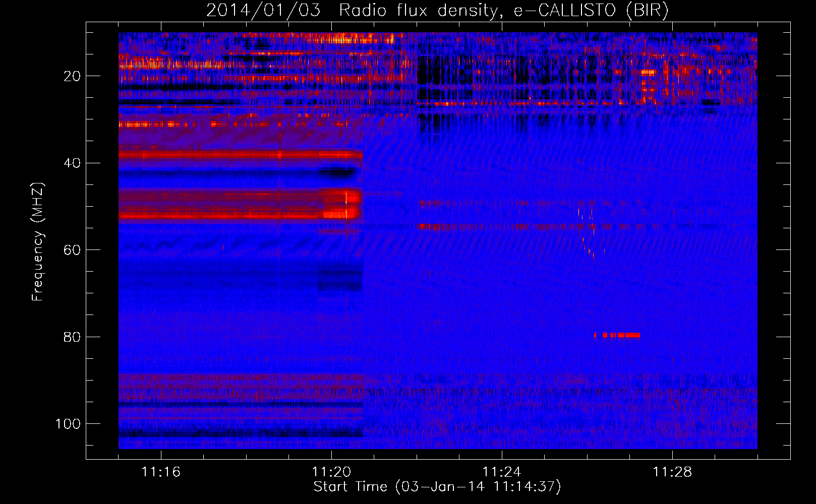
Task: Click the '11:24' time tick label
Action: point(502,472)
